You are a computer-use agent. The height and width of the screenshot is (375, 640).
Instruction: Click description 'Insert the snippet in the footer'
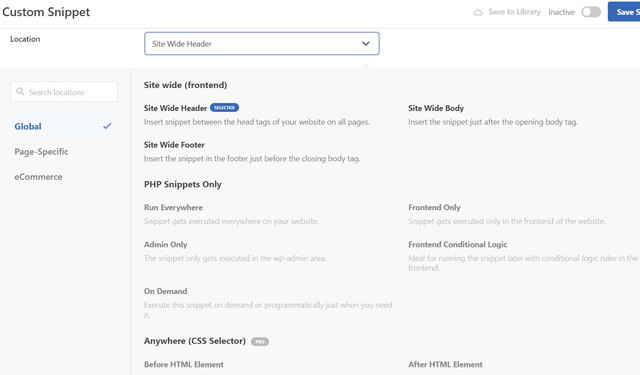click(x=252, y=159)
